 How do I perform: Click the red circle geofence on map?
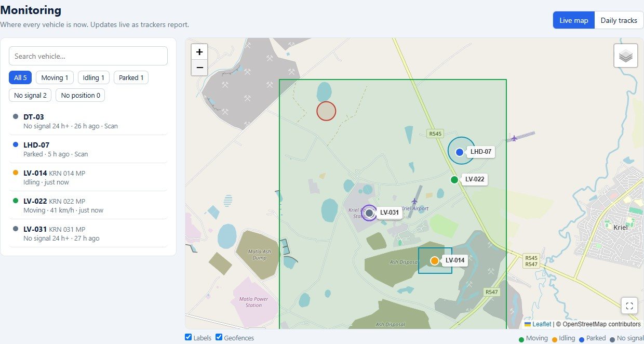(326, 111)
